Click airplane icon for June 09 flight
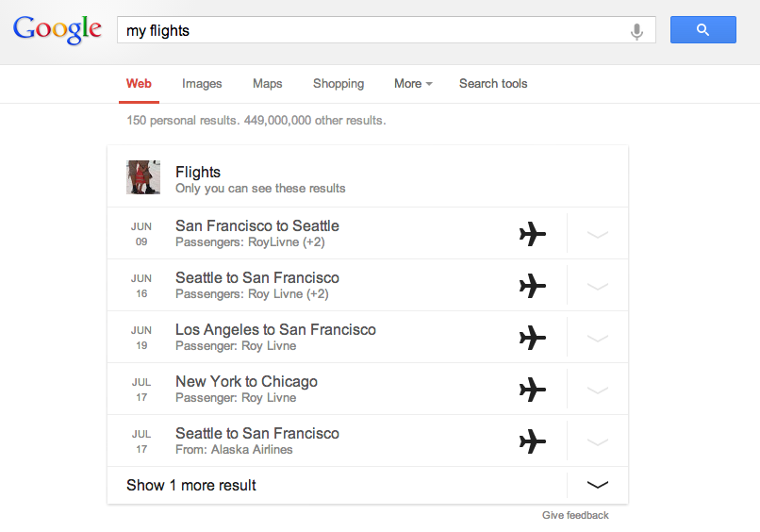The image size is (760, 532). click(x=533, y=234)
